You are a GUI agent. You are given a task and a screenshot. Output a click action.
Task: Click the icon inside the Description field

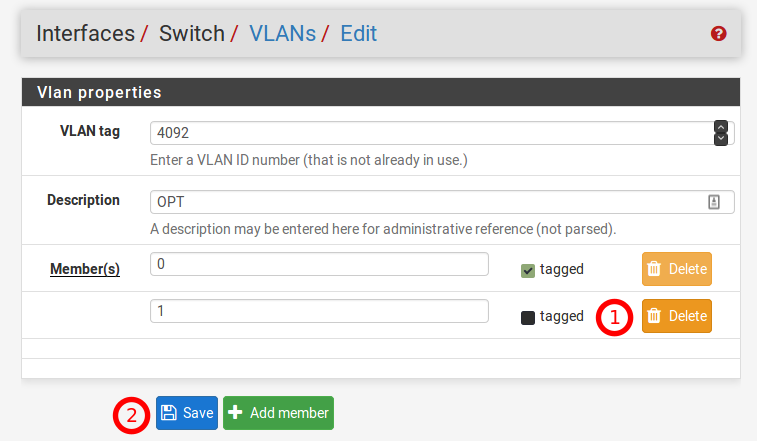tap(714, 202)
